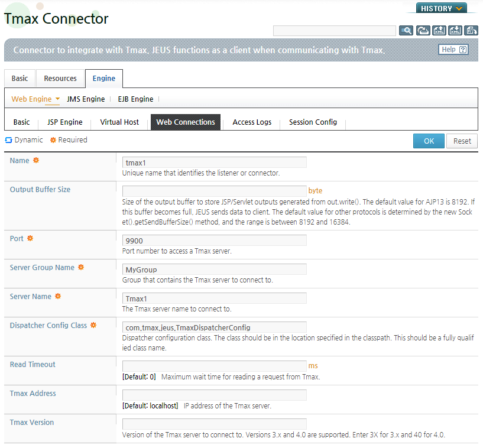
Task: Click the Output Buffer Size label
Action: click(x=40, y=190)
